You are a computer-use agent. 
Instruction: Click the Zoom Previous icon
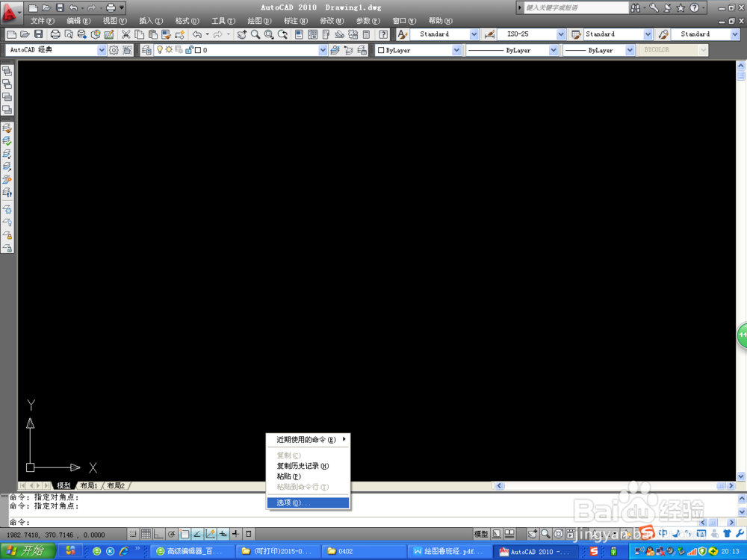282,34
